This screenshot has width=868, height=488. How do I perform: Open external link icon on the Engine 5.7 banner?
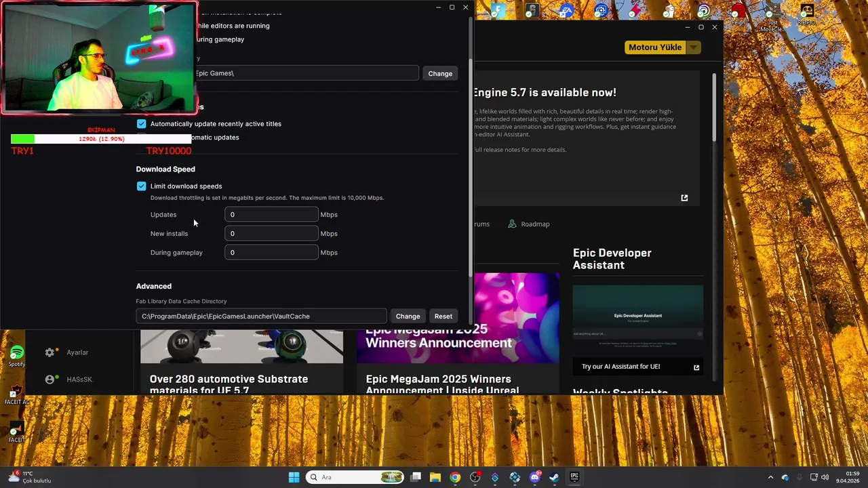[x=684, y=198]
